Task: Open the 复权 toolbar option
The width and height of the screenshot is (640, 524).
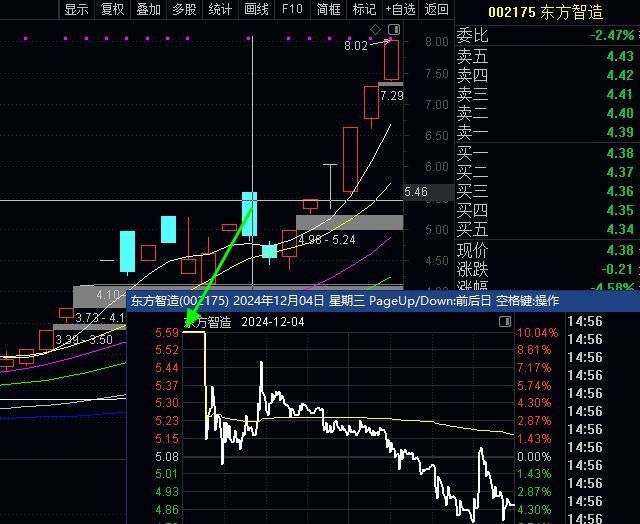Action: (x=112, y=9)
